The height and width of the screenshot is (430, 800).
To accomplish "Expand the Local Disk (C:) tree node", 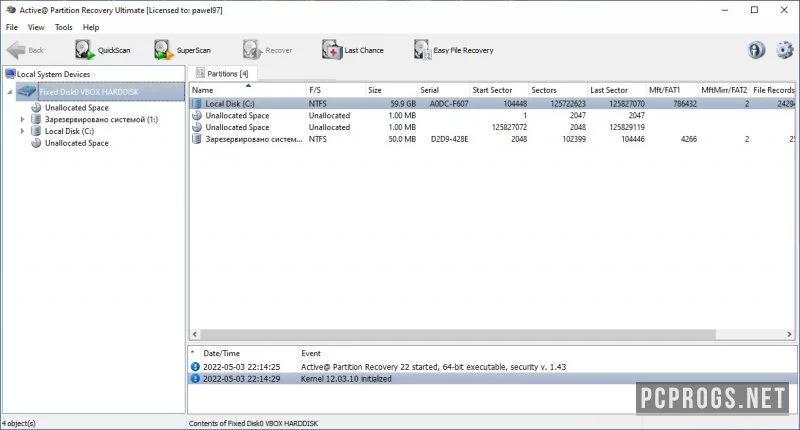I will coord(22,131).
